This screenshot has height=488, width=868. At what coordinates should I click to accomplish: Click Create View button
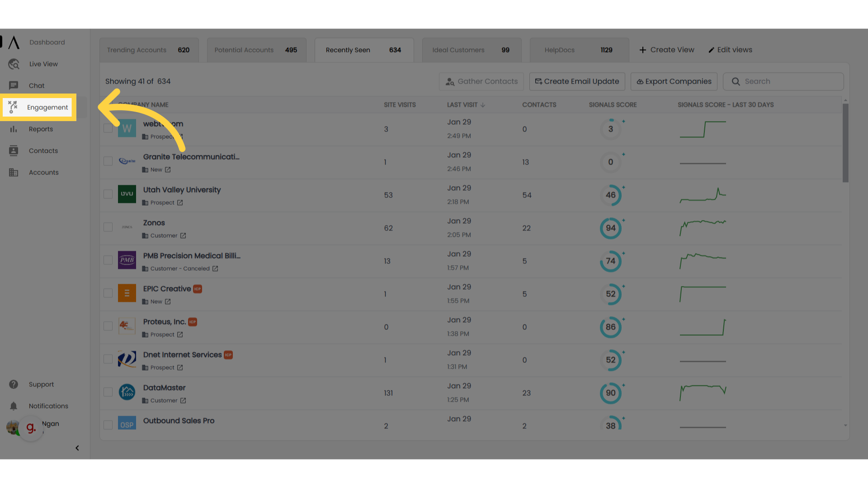click(x=667, y=50)
